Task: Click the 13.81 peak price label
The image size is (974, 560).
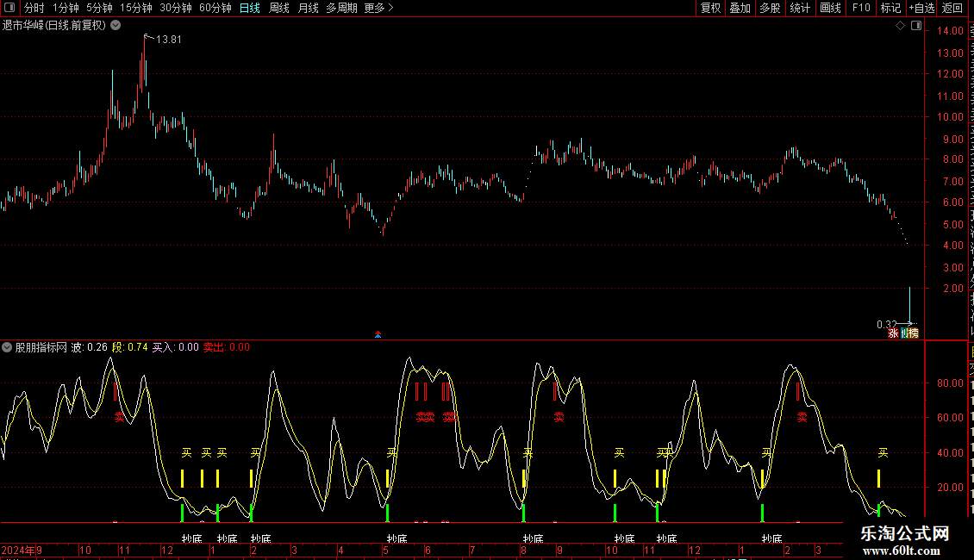Action: (x=168, y=39)
